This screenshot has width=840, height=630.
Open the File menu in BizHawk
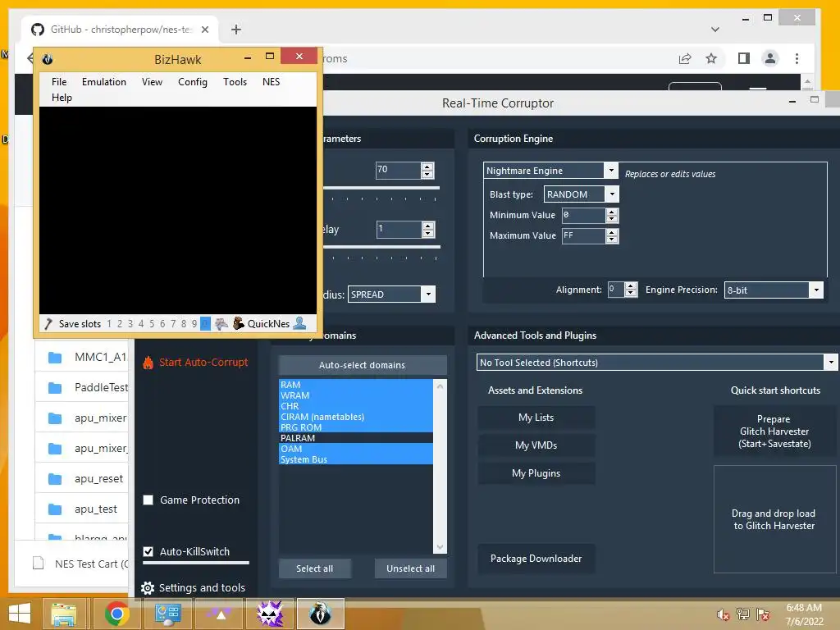59,82
